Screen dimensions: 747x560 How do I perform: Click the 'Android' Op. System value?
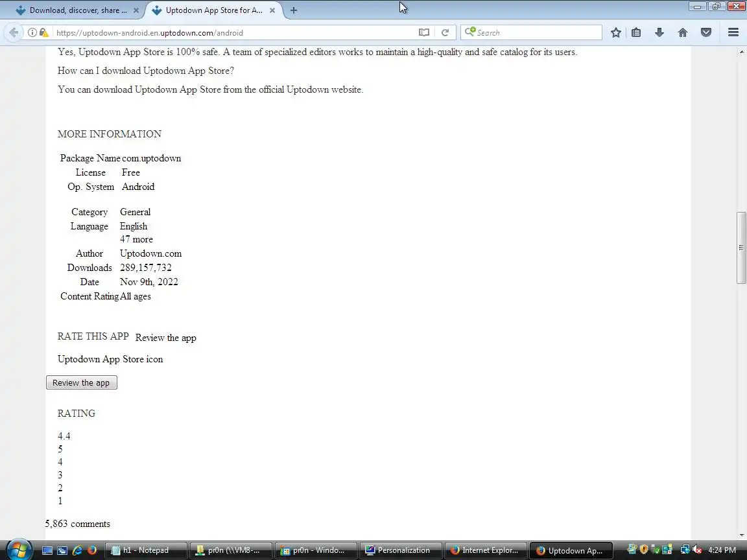tap(138, 187)
